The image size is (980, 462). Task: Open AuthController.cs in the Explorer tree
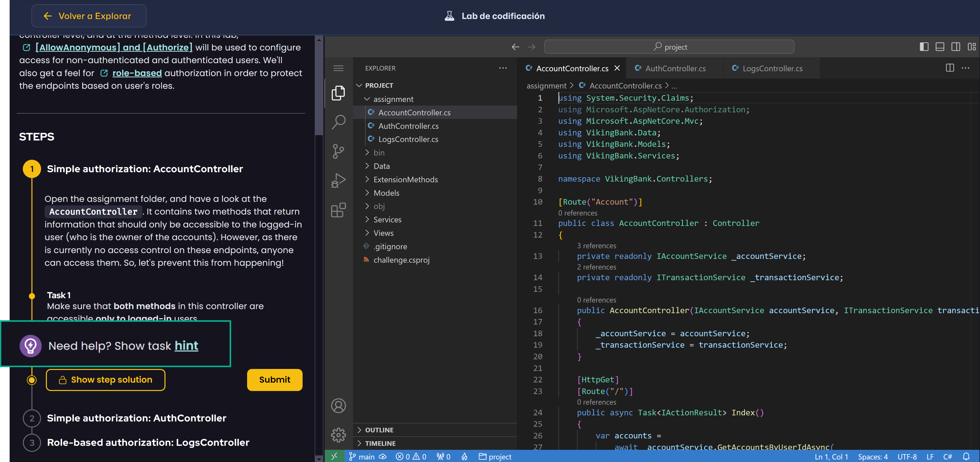pos(435,126)
